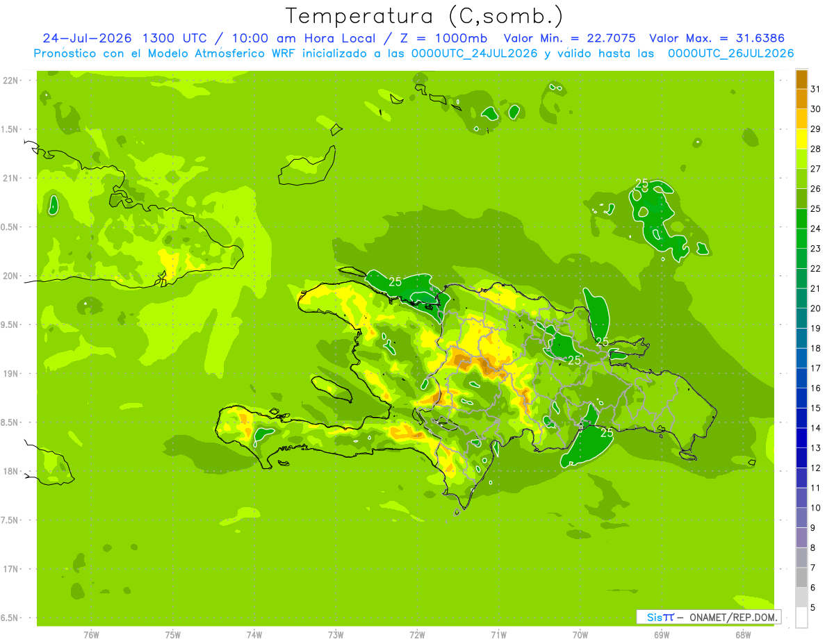
Task: Click the valid-until time "0000UTC_26JUL2026"
Action: pos(730,53)
